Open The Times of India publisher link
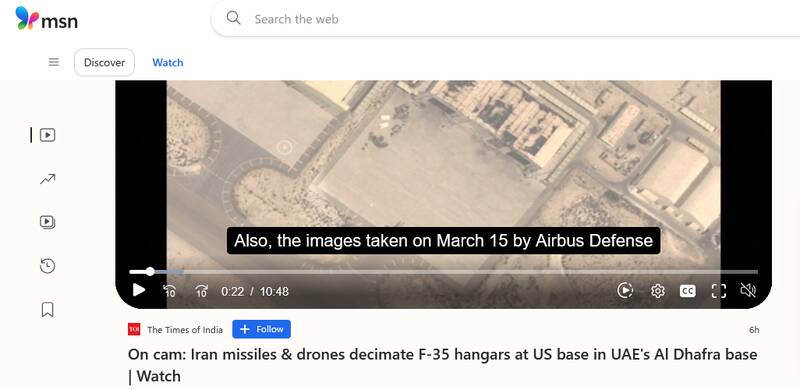The image size is (800, 390). click(185, 330)
